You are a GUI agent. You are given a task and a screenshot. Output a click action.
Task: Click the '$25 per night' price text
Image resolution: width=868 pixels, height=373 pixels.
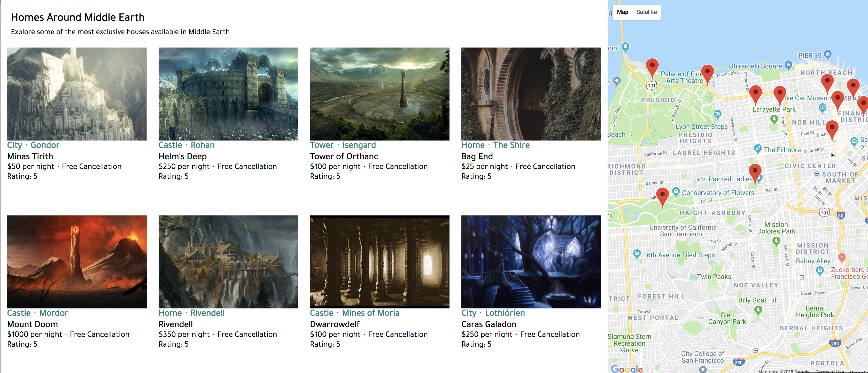[484, 166]
